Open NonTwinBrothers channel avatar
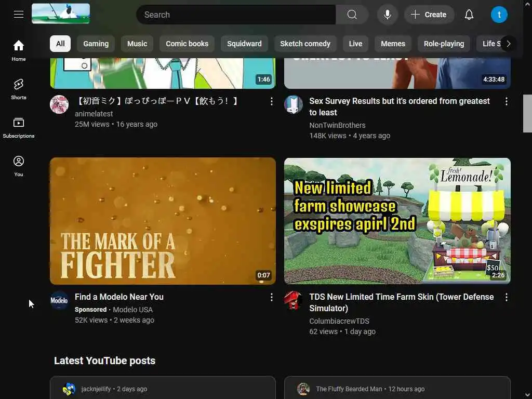The image size is (532, 399). (294, 104)
